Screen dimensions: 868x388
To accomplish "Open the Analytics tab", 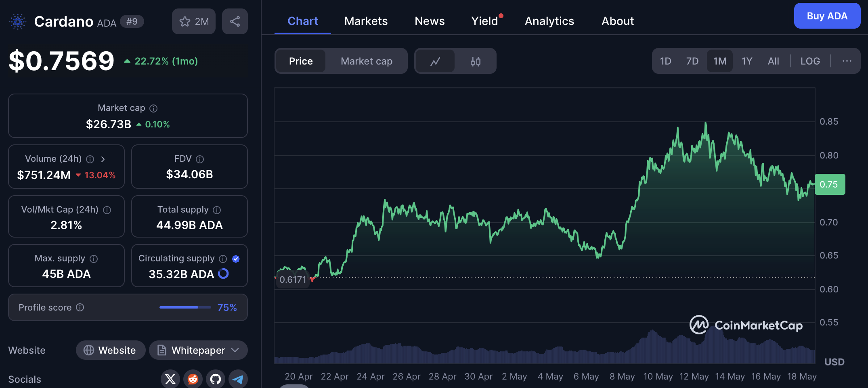I will (549, 21).
